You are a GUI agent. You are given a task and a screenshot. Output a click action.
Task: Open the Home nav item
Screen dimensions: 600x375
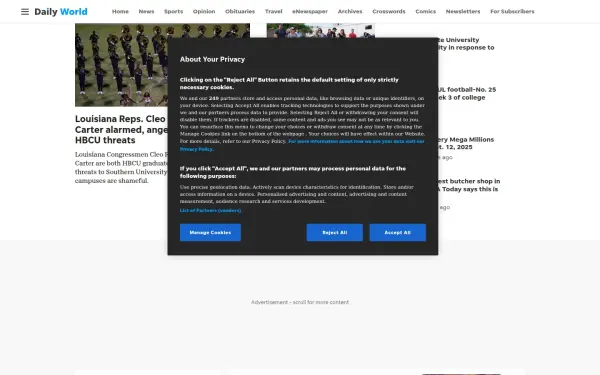120,11
